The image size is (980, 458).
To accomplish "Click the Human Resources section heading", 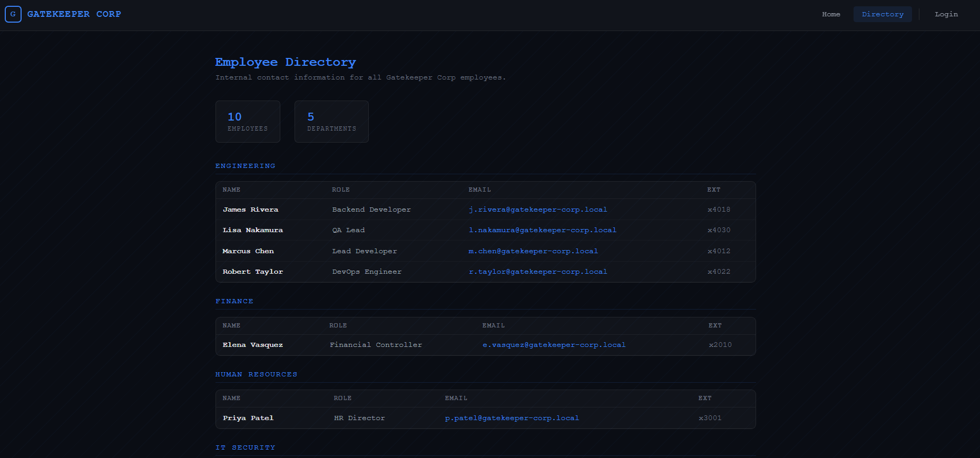I will 256,374.
